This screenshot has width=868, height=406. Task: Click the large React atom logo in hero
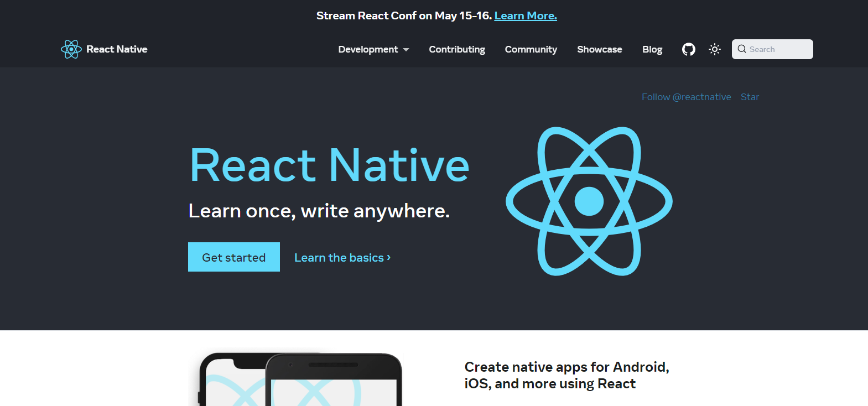click(x=589, y=201)
